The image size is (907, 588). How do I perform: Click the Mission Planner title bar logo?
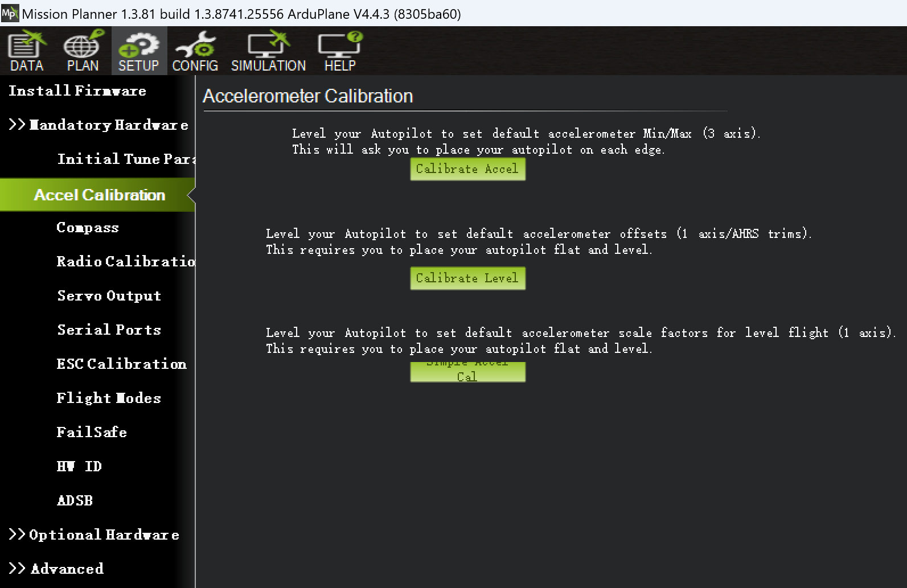10,13
